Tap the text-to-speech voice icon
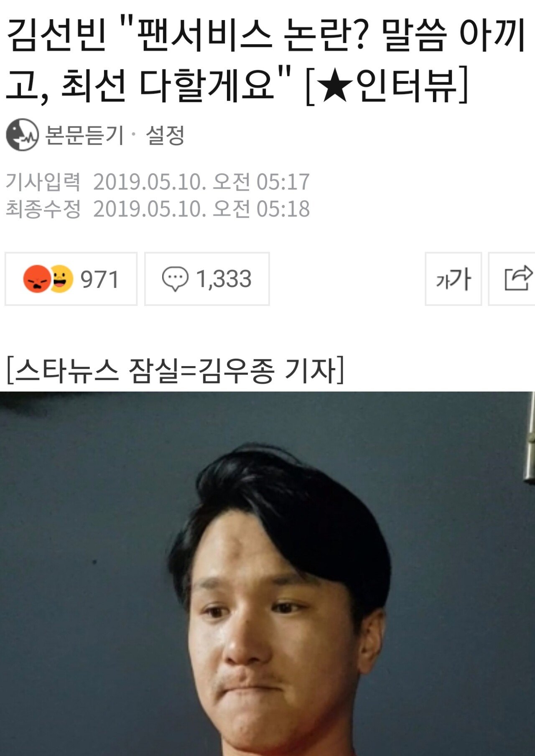Image resolution: width=535 pixels, height=756 pixels. click(x=22, y=135)
